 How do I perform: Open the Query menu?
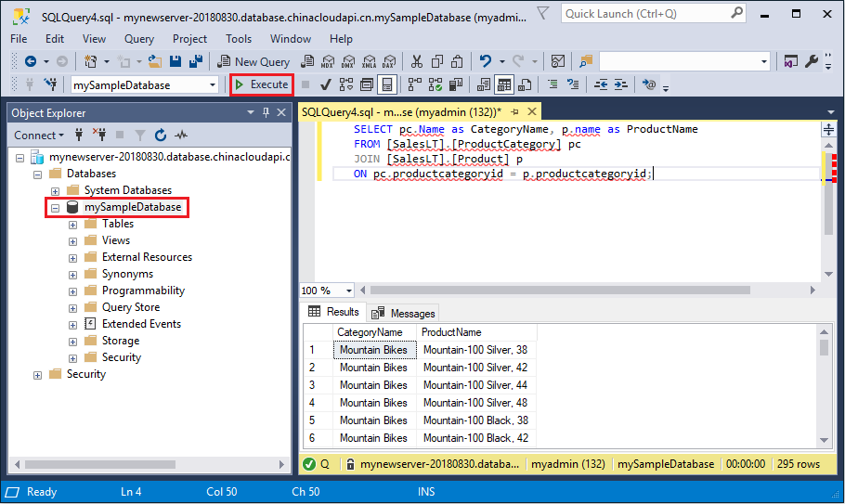[139, 39]
